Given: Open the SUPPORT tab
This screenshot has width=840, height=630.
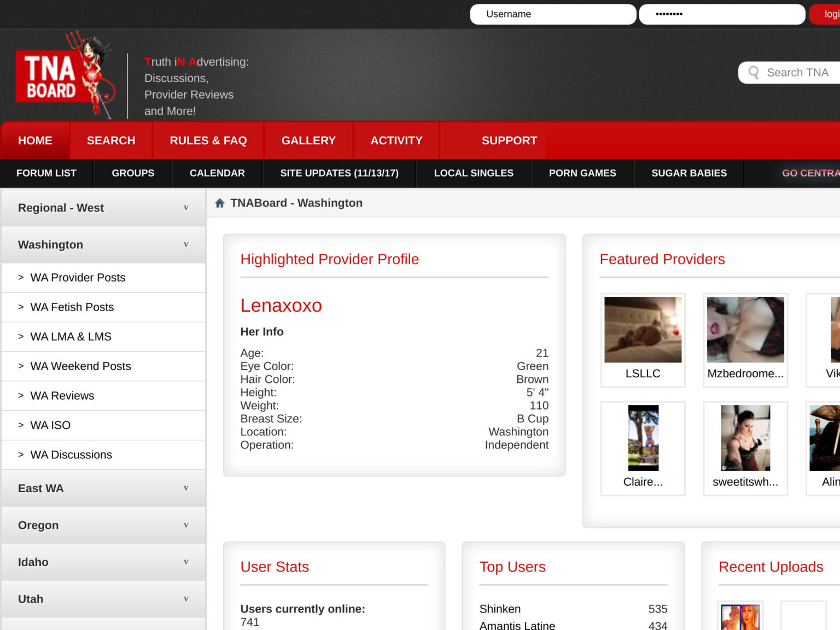Looking at the screenshot, I should pyautogui.click(x=509, y=141).
